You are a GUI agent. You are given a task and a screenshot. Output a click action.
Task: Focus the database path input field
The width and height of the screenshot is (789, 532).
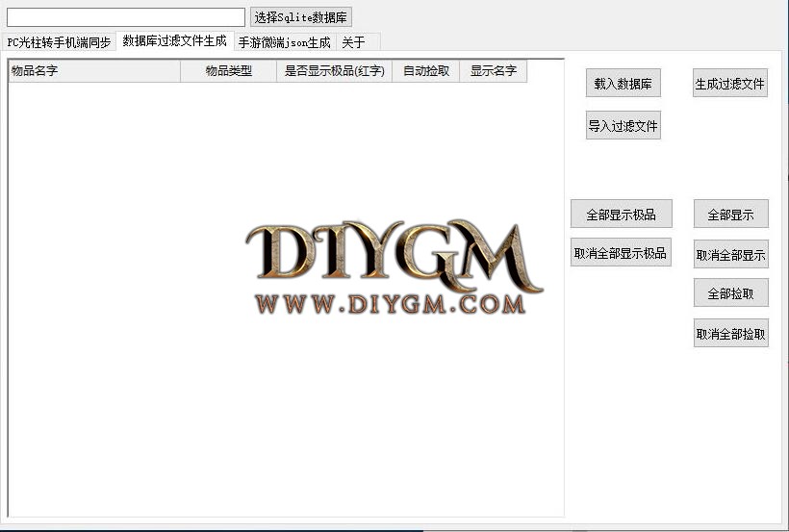point(126,17)
